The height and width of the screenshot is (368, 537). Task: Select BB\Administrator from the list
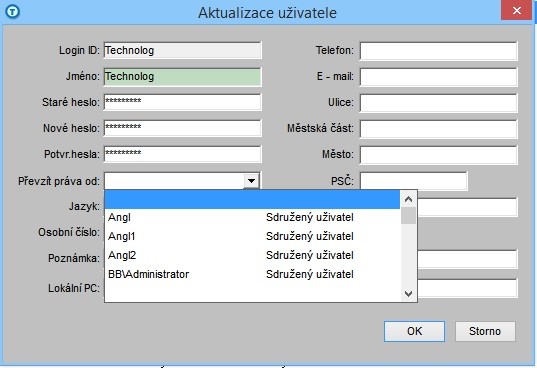[252, 274]
